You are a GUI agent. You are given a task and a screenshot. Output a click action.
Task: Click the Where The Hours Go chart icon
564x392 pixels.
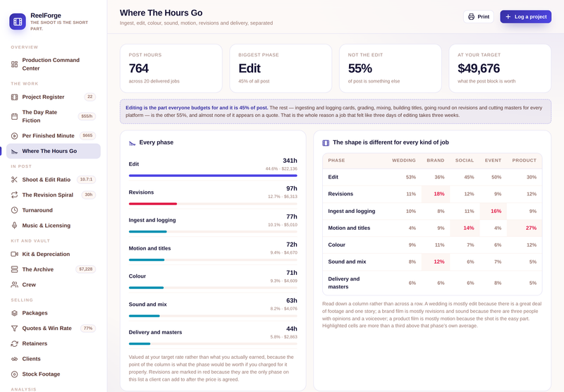click(14, 152)
